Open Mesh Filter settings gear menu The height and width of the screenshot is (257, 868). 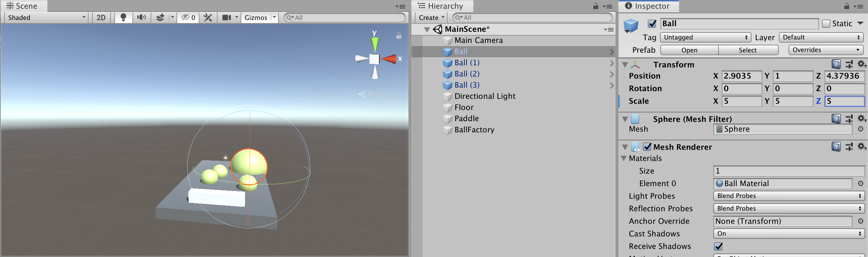862,119
